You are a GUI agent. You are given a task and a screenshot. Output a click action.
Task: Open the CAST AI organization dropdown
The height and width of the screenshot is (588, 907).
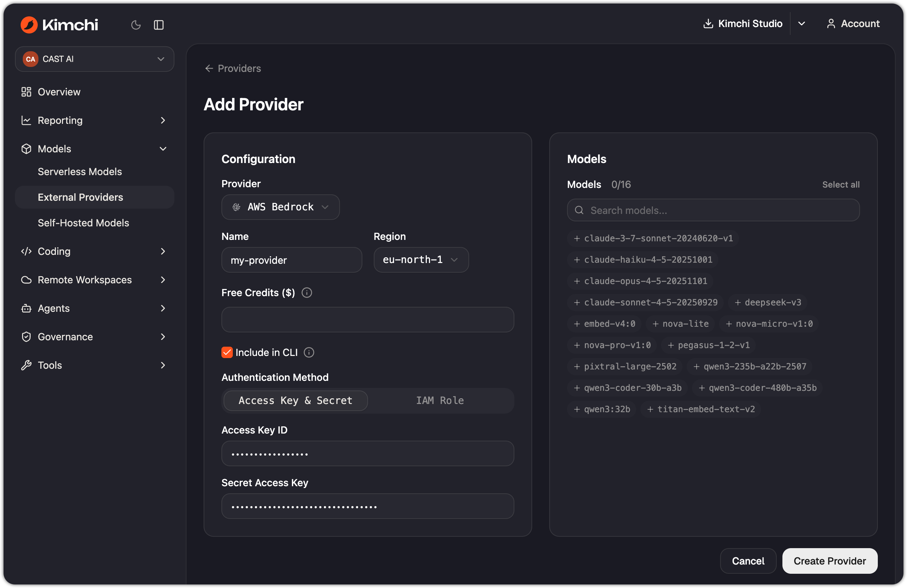pos(95,59)
